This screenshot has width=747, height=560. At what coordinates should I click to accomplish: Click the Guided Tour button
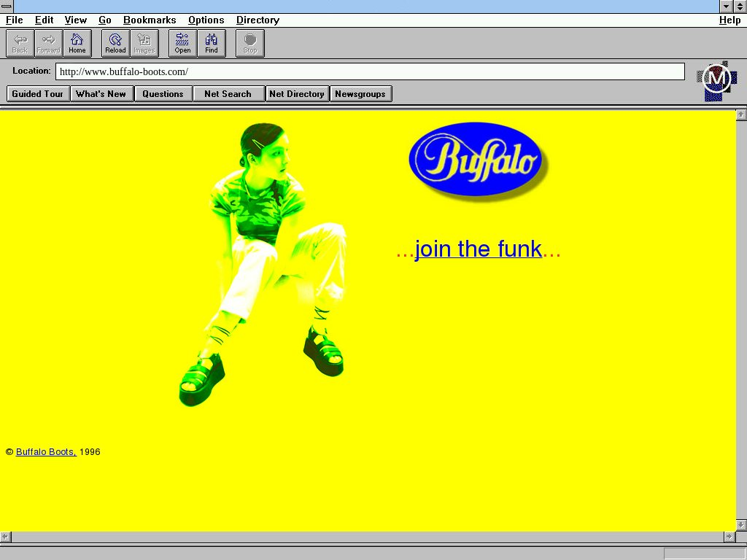pos(38,94)
